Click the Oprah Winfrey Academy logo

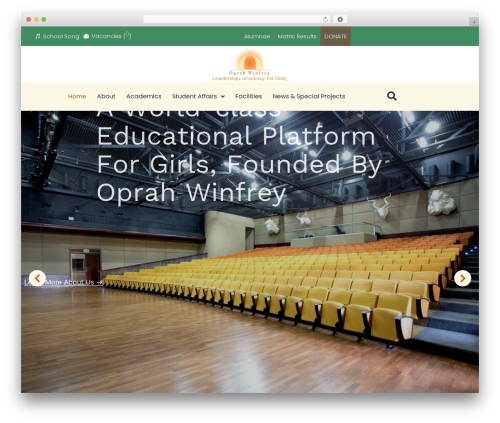pyautogui.click(x=250, y=65)
